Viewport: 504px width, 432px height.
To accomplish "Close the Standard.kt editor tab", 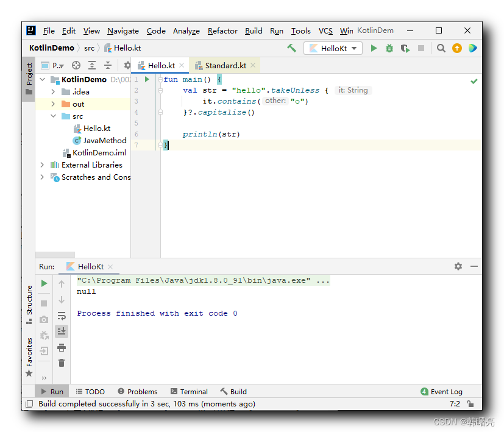I will (x=253, y=65).
